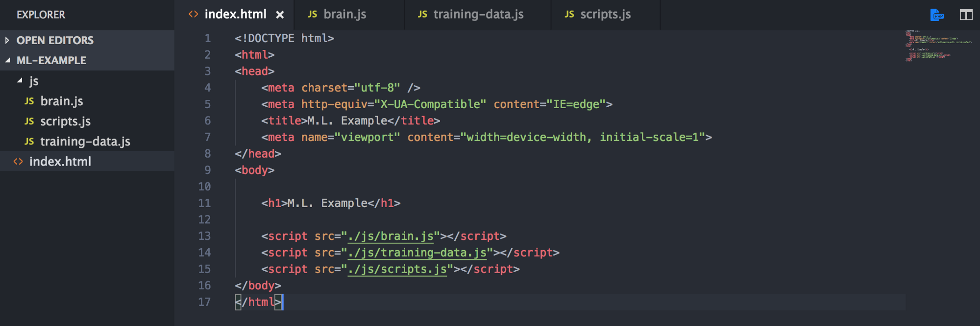Switch to the training-data.js tab
980x326 pixels.
tap(478, 15)
